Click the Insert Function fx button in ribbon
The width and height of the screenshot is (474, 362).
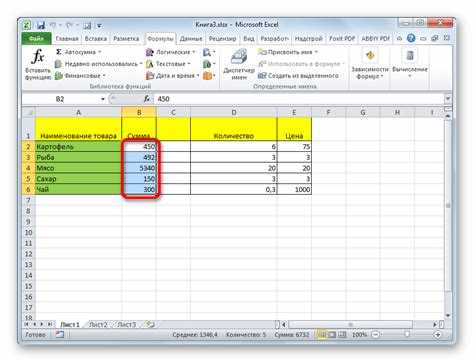pyautogui.click(x=38, y=64)
